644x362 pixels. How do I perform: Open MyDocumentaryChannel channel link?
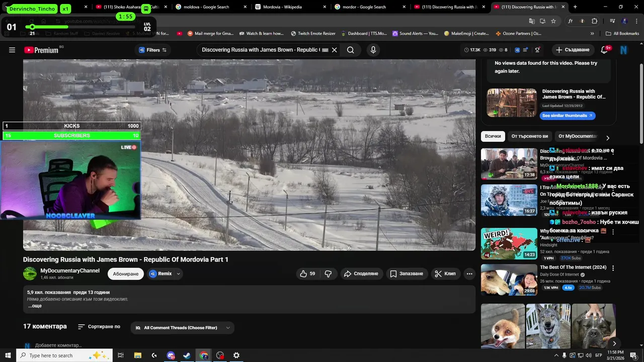(x=70, y=270)
